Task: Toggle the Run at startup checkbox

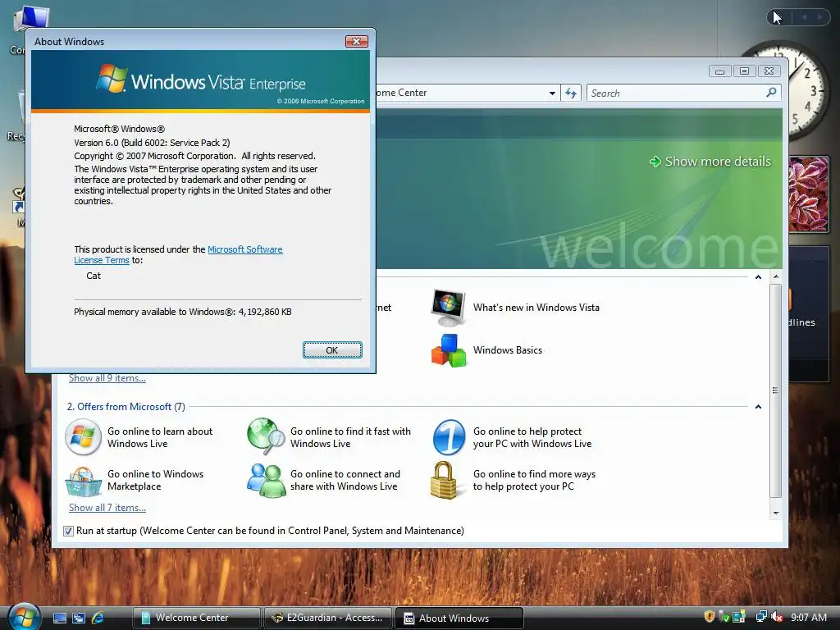Action: tap(68, 531)
